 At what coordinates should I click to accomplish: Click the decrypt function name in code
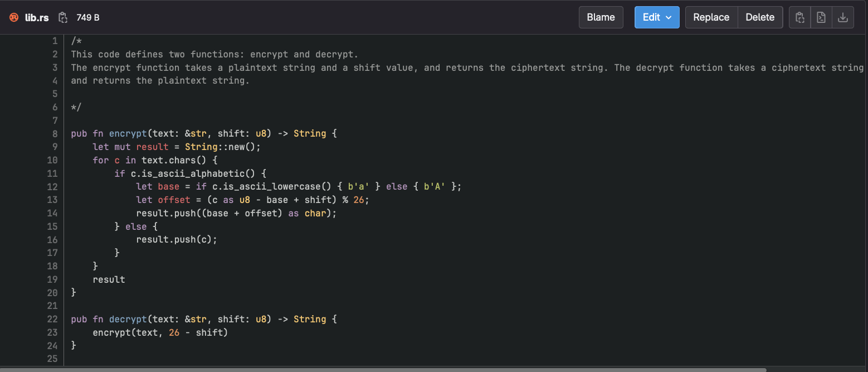(x=128, y=319)
